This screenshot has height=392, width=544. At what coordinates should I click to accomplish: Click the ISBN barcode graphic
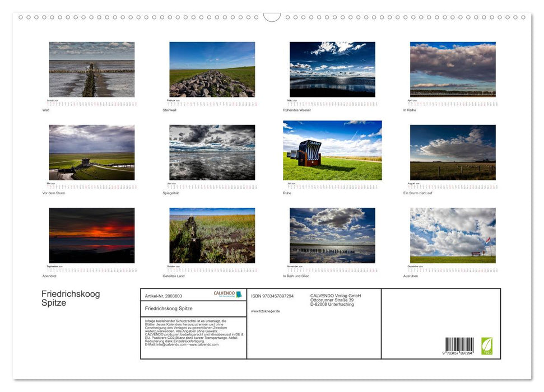(458, 344)
